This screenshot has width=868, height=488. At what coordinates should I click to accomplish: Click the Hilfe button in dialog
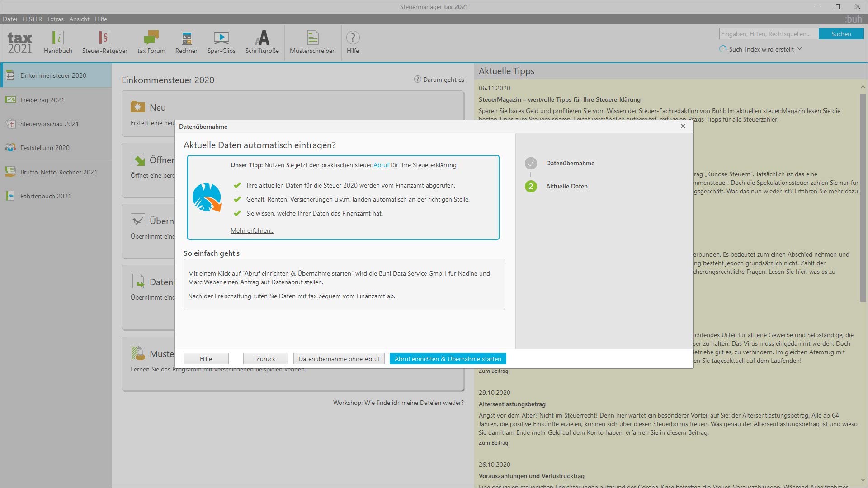point(206,359)
